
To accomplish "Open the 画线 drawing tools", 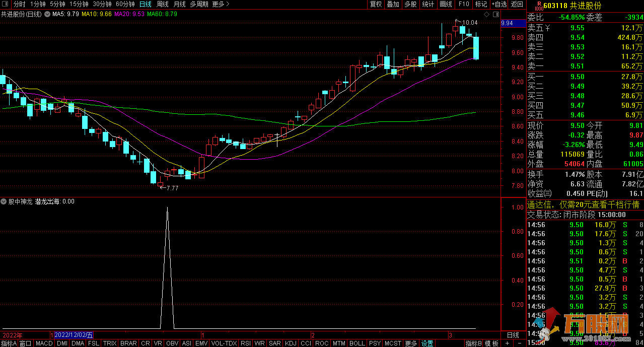I will (x=446, y=4).
